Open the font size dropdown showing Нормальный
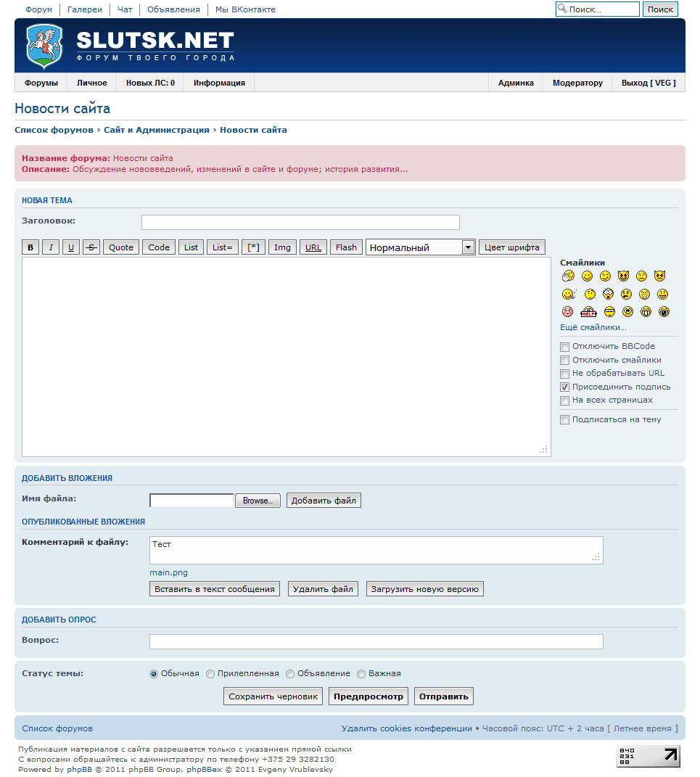 coord(421,247)
